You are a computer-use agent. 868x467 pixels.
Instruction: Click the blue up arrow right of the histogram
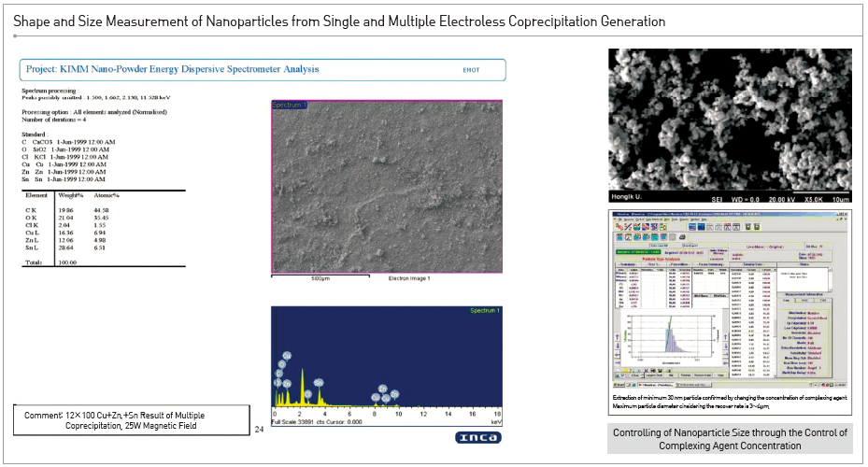click(x=725, y=337)
